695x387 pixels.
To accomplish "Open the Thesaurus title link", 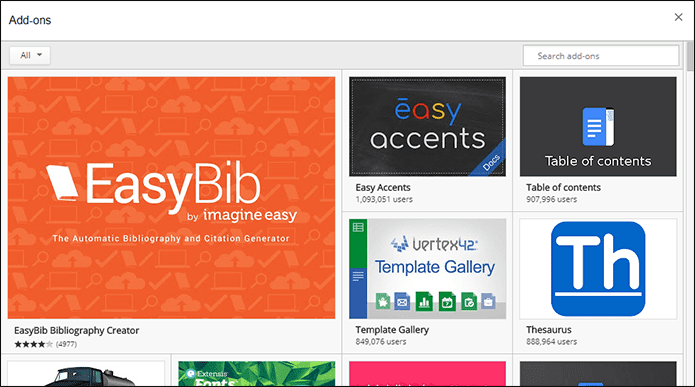I will click(549, 330).
